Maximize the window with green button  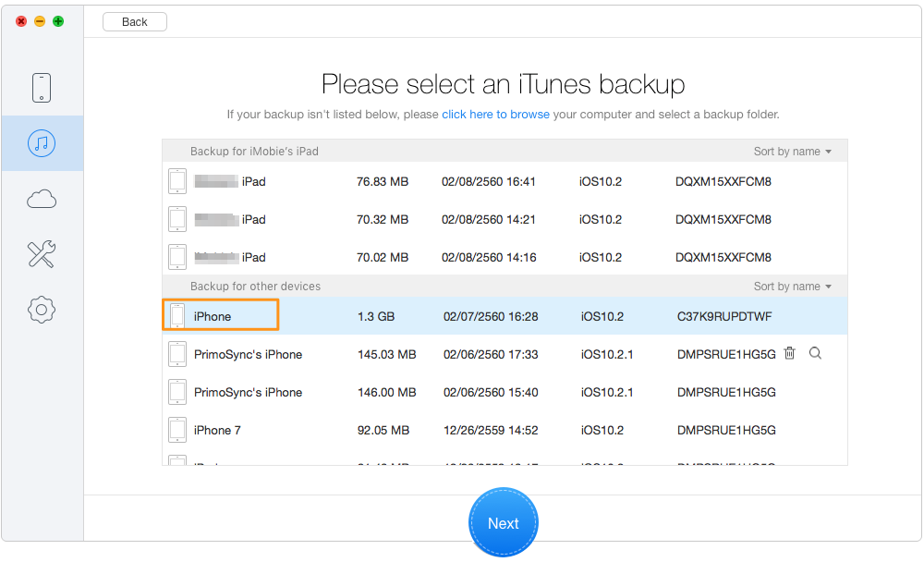tap(58, 21)
